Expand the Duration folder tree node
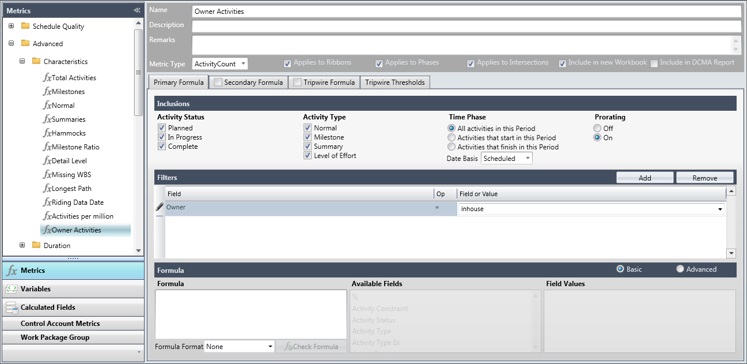The image size is (747, 364). pos(22,245)
